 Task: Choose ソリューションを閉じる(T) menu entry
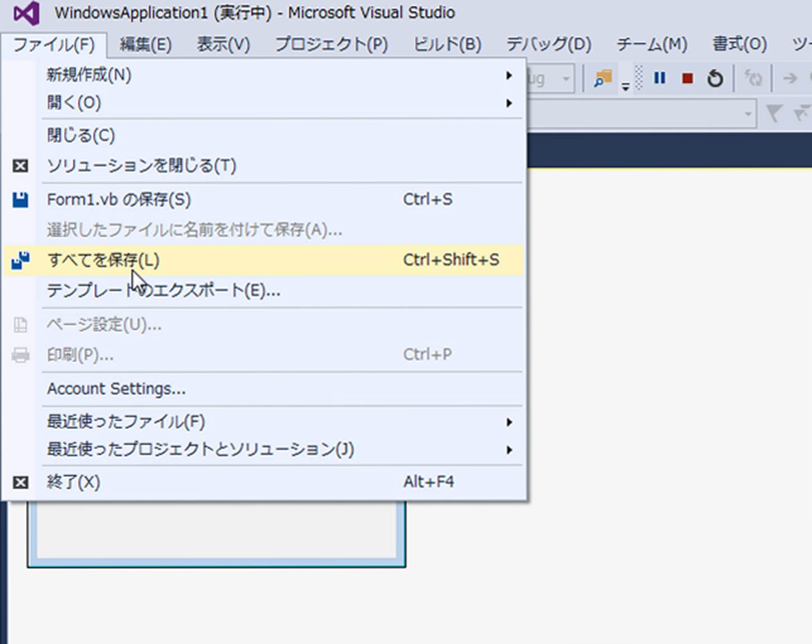(x=141, y=166)
